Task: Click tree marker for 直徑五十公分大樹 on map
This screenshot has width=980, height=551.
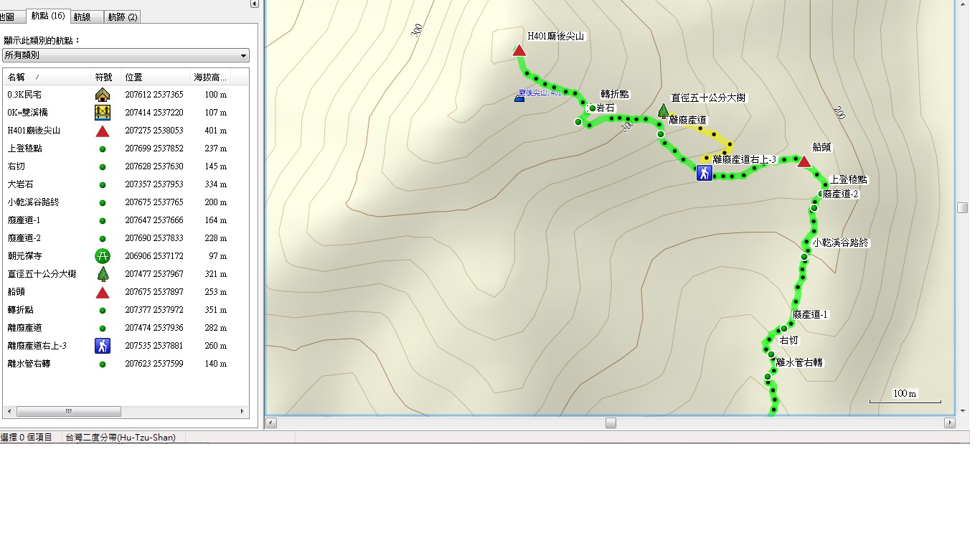Action: [664, 110]
